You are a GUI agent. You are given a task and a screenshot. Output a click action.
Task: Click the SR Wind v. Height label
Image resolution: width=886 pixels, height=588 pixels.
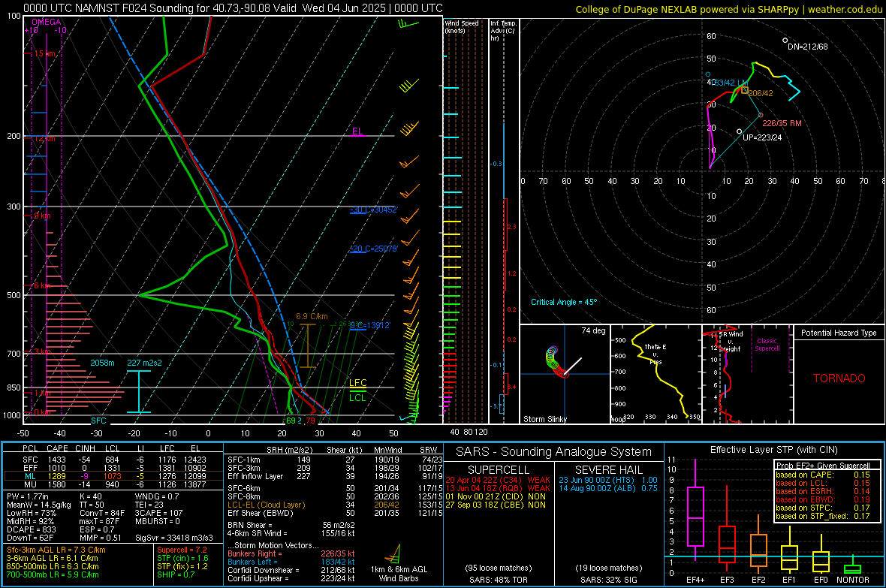[731, 342]
